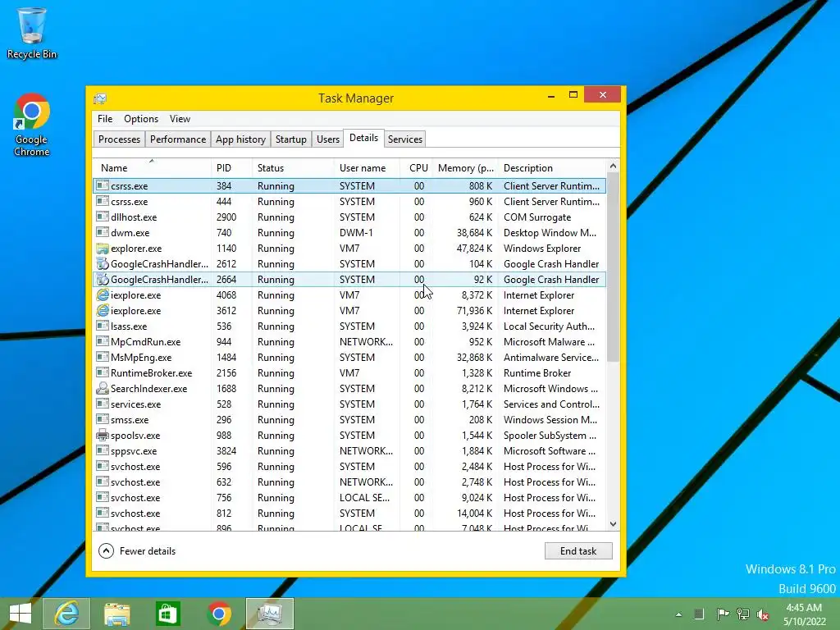Click the muted volume tray icon
Viewport: 840px width, 630px height.
pos(763,614)
